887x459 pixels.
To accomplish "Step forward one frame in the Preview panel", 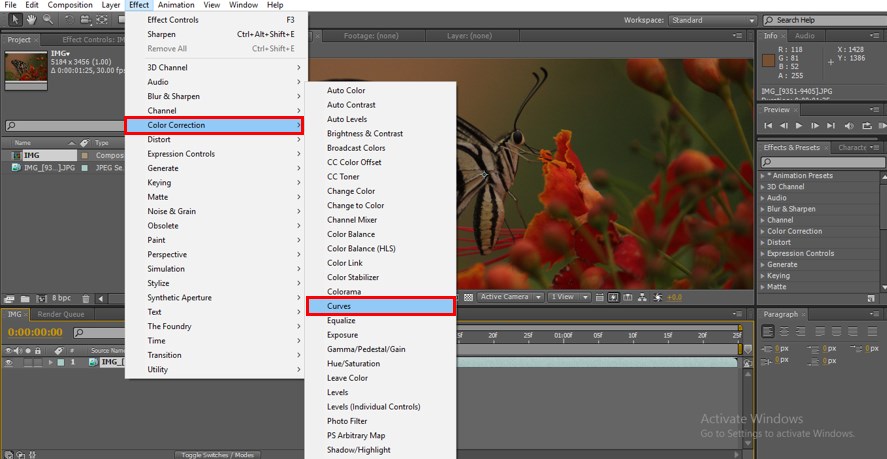I will tap(815, 126).
